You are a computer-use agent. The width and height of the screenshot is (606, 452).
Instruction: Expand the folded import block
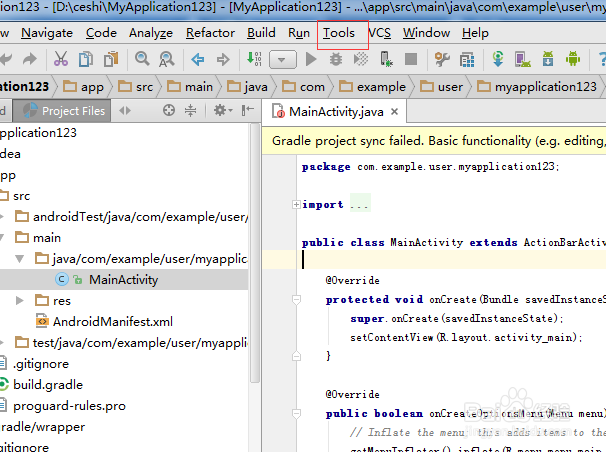296,204
